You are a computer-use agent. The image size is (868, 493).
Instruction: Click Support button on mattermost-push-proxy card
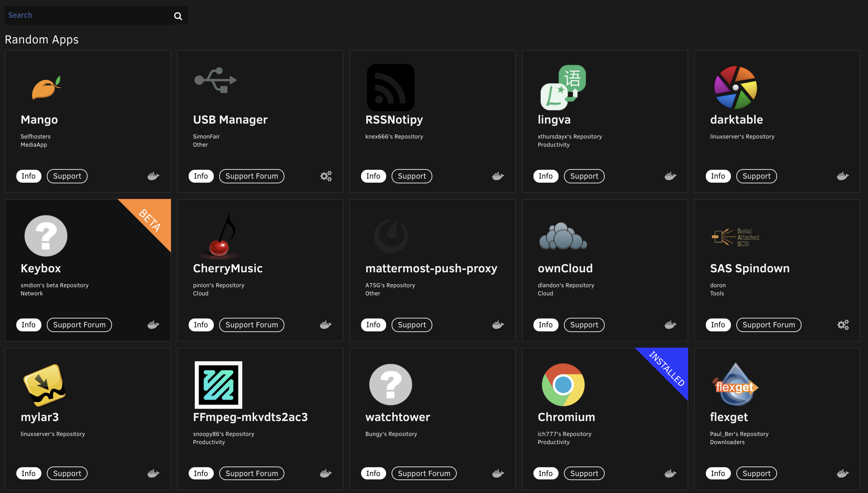click(x=412, y=325)
